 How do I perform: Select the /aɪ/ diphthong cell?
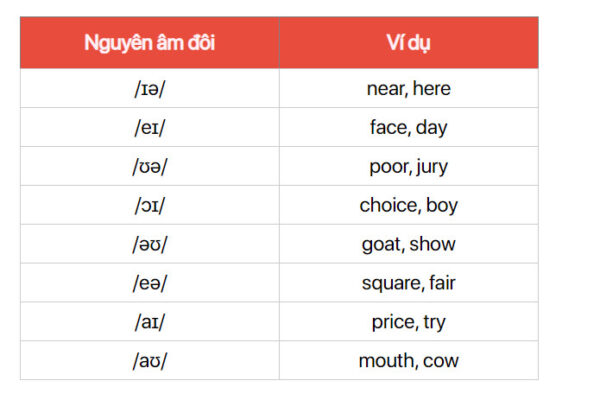click(149, 322)
